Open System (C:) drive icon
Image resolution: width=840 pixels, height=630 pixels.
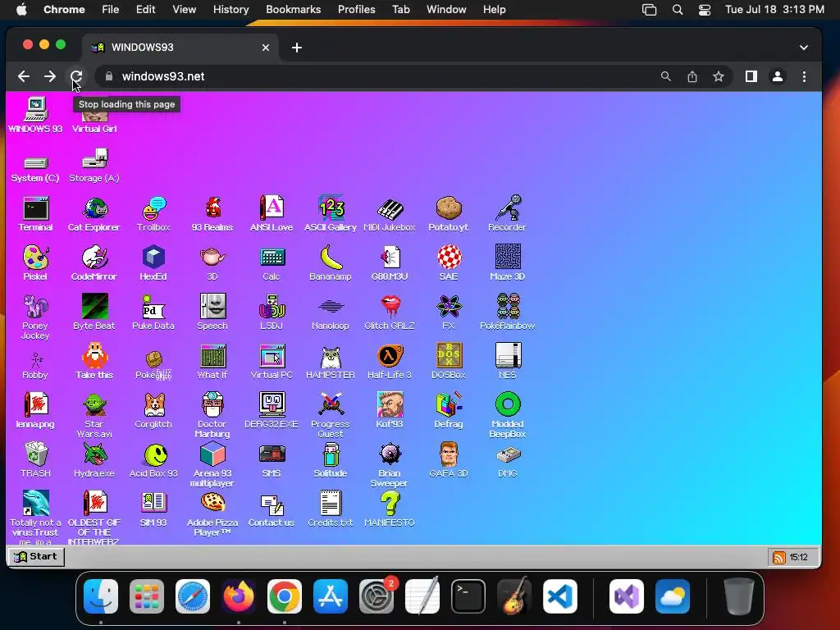(35, 169)
